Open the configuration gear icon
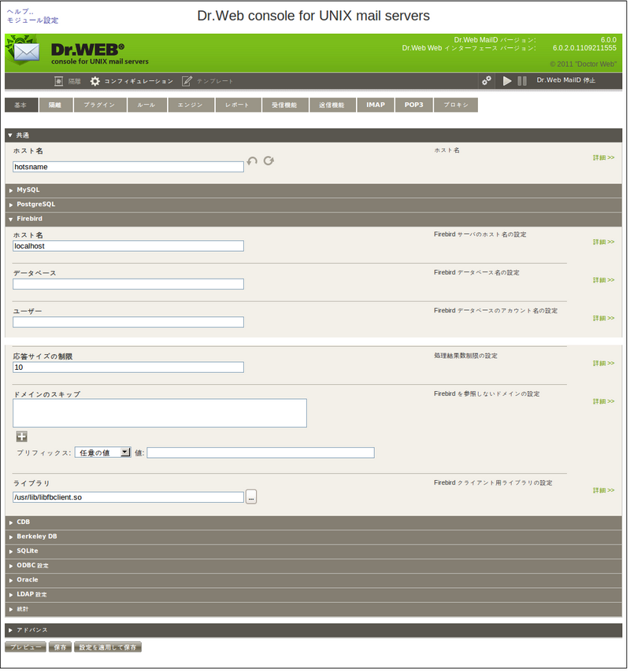Viewport: 630px width, 672px height. 95,81
